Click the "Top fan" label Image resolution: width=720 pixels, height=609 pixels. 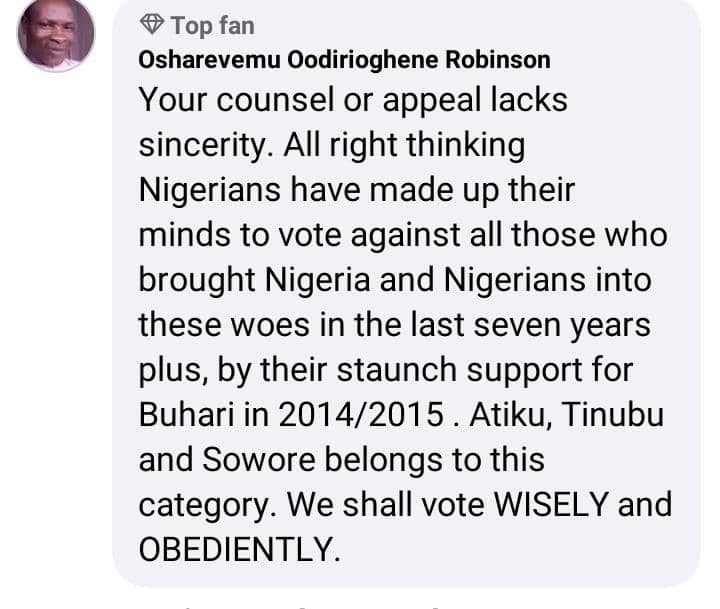(x=213, y=24)
